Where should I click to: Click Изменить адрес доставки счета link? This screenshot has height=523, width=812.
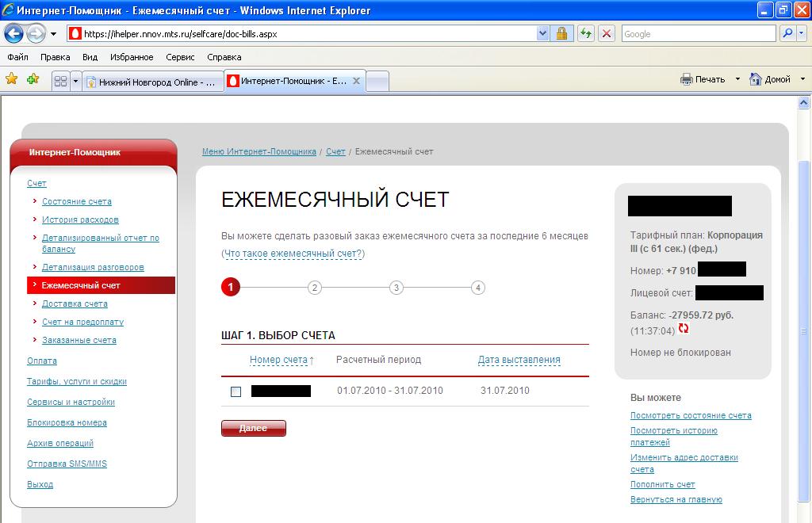(684, 463)
